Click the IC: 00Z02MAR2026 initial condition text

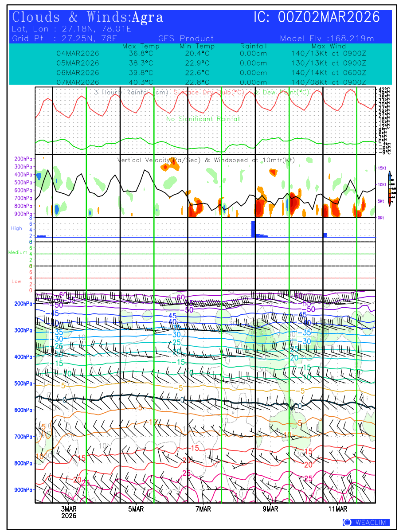[317, 18]
